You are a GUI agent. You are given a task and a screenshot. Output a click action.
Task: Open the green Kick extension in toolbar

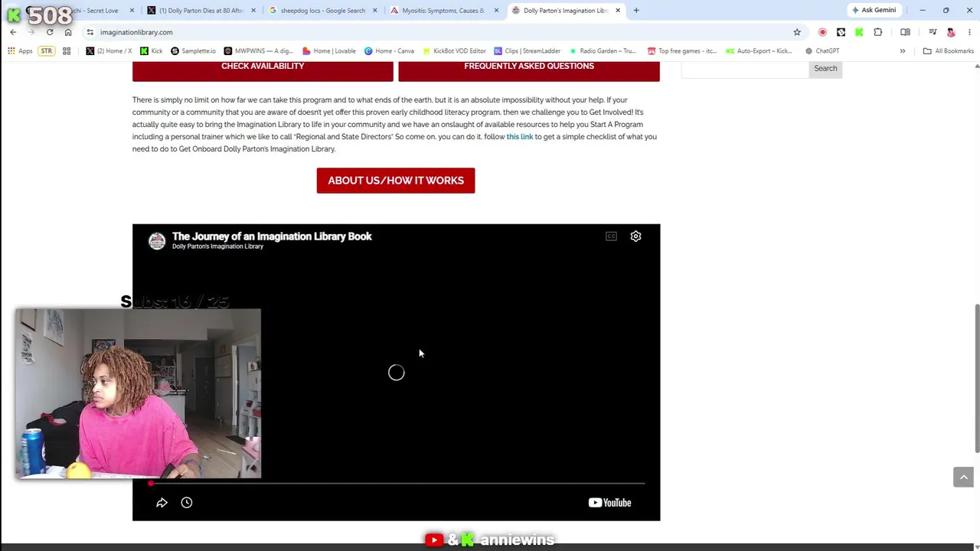[x=859, y=32]
